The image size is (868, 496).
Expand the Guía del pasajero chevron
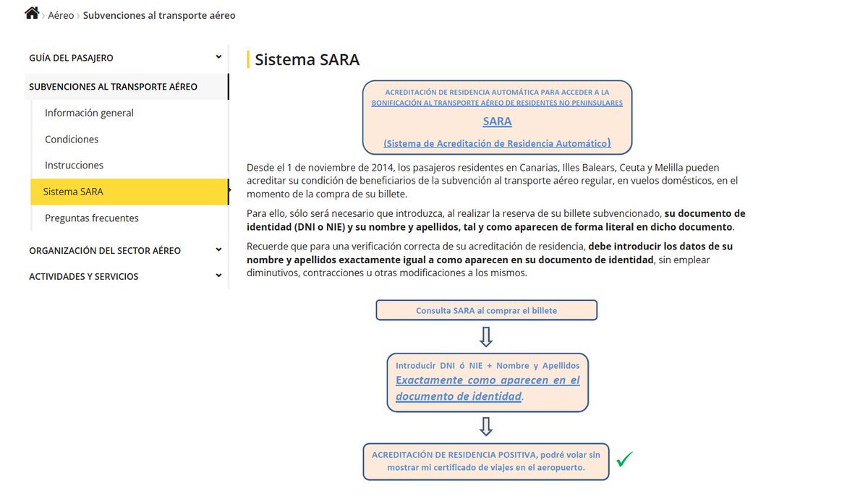(x=218, y=57)
